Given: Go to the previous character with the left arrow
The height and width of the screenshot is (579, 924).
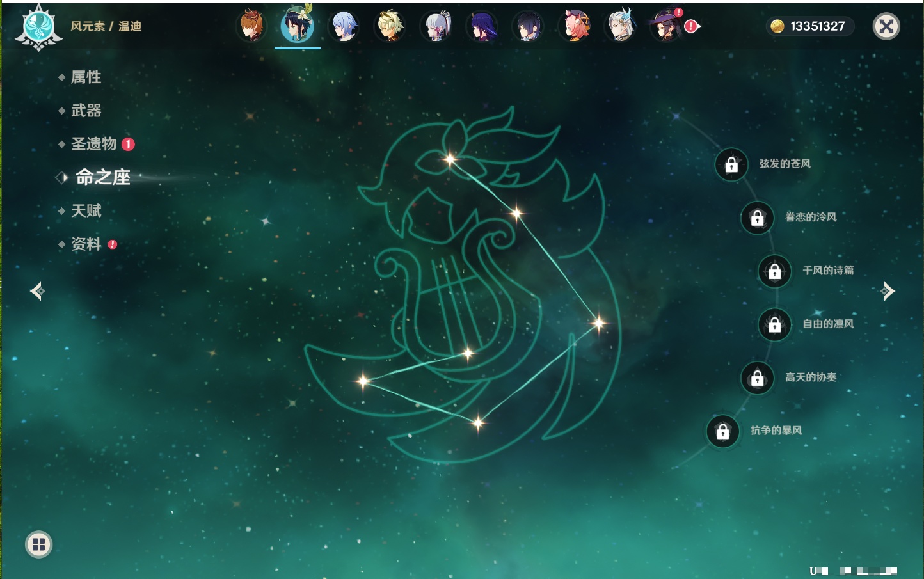Looking at the screenshot, I should [37, 291].
